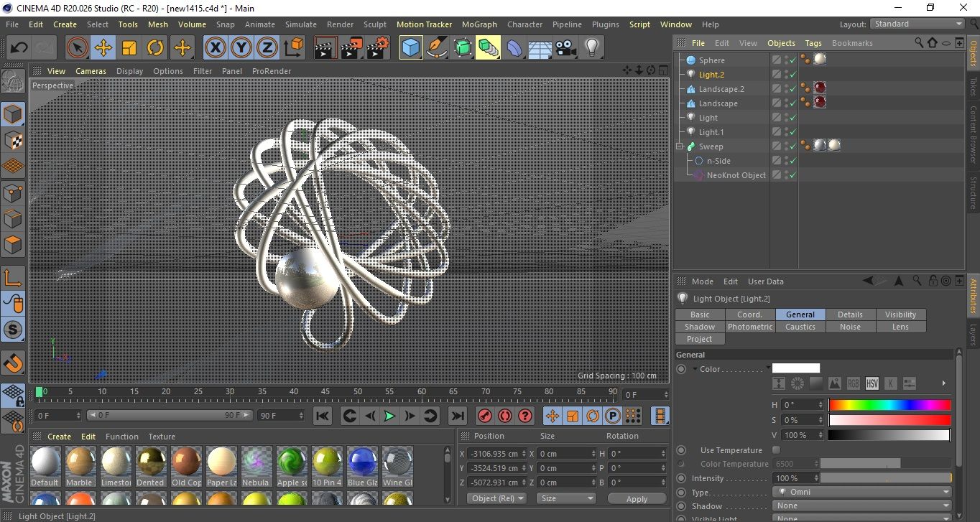980x522 pixels.
Task: Enable the Use Temperature checkbox
Action: tap(776, 450)
